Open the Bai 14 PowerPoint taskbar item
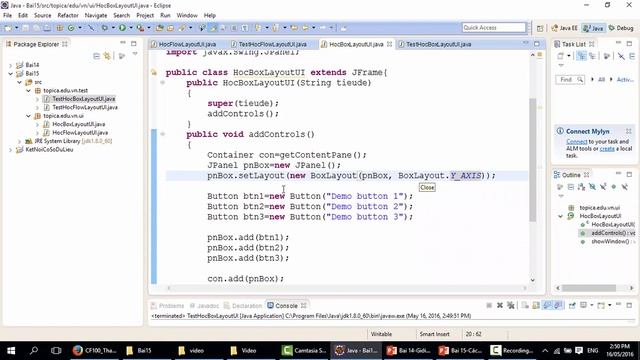This screenshot has width=640, height=360. click(409, 350)
